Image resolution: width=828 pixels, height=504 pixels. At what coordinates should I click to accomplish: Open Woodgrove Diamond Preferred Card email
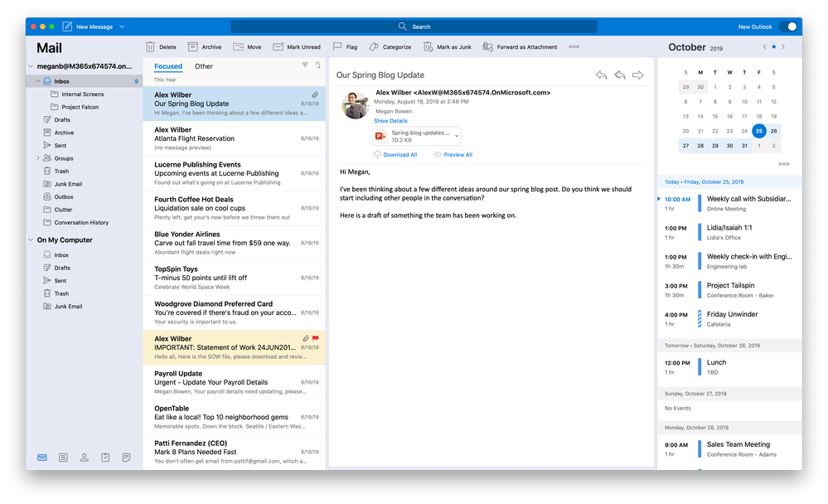(x=235, y=313)
